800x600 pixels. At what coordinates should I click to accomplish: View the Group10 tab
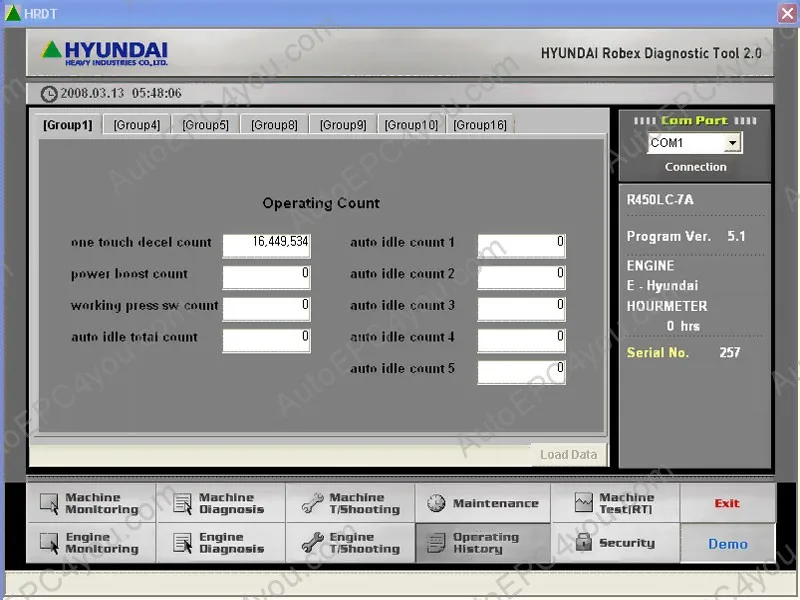[411, 124]
